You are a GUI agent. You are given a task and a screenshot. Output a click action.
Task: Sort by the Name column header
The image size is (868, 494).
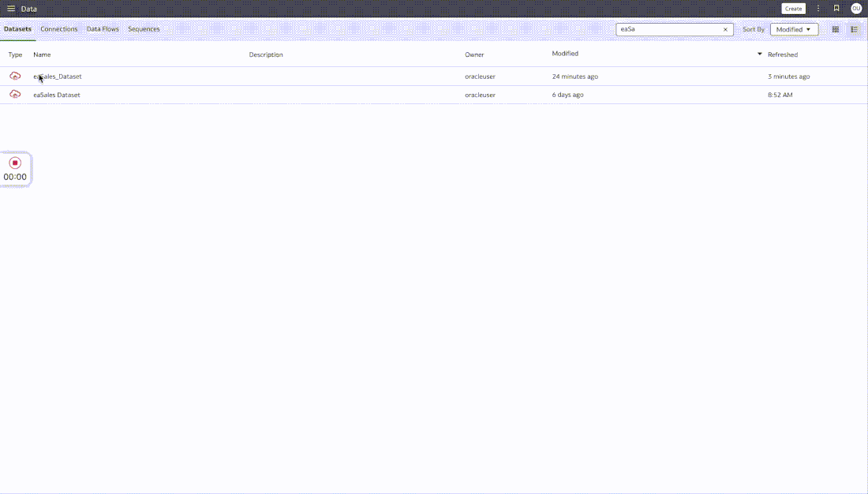42,54
